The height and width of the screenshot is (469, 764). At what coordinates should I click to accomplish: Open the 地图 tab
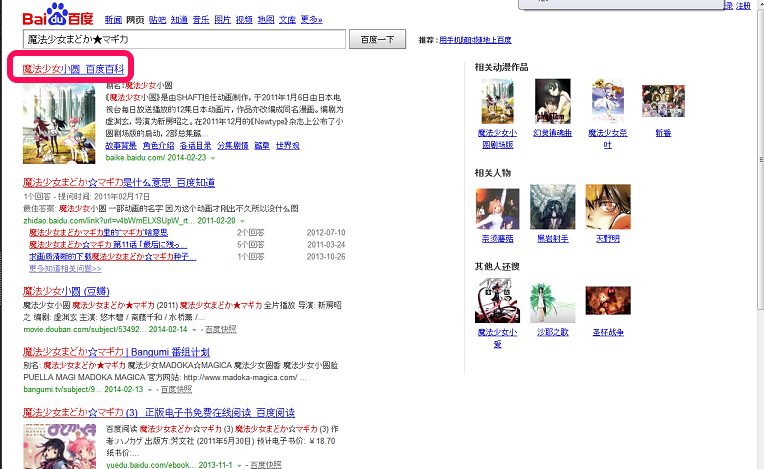[266, 19]
